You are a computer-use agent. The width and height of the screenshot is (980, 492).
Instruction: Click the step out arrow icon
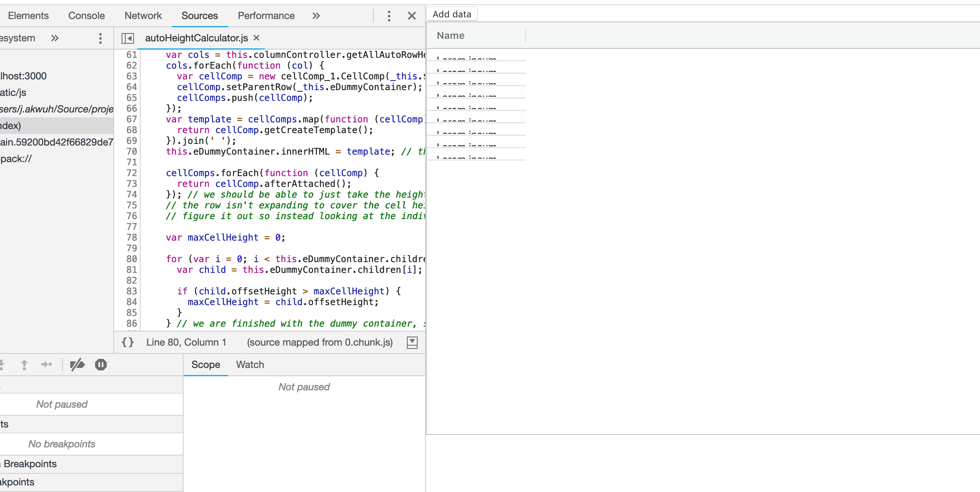point(24,365)
